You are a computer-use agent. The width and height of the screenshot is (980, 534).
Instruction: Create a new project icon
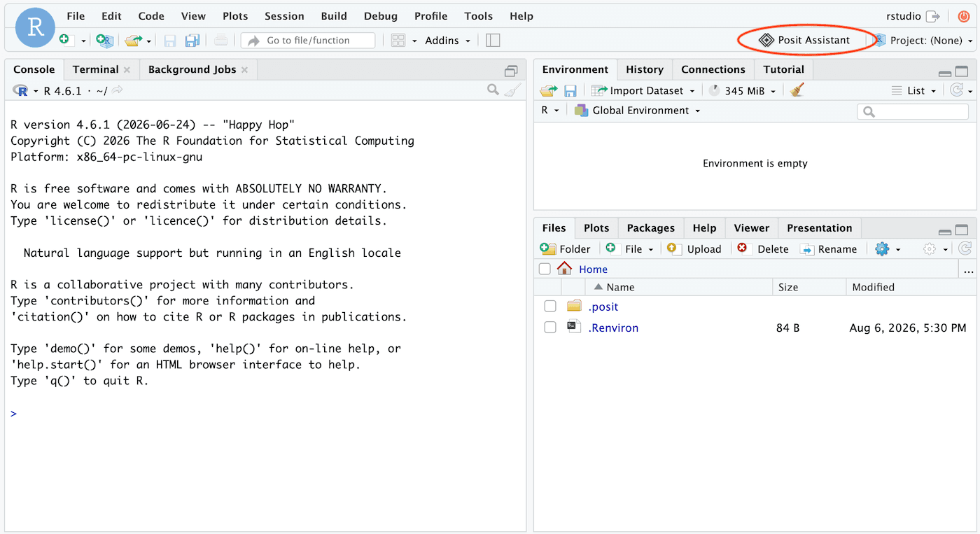coord(104,41)
